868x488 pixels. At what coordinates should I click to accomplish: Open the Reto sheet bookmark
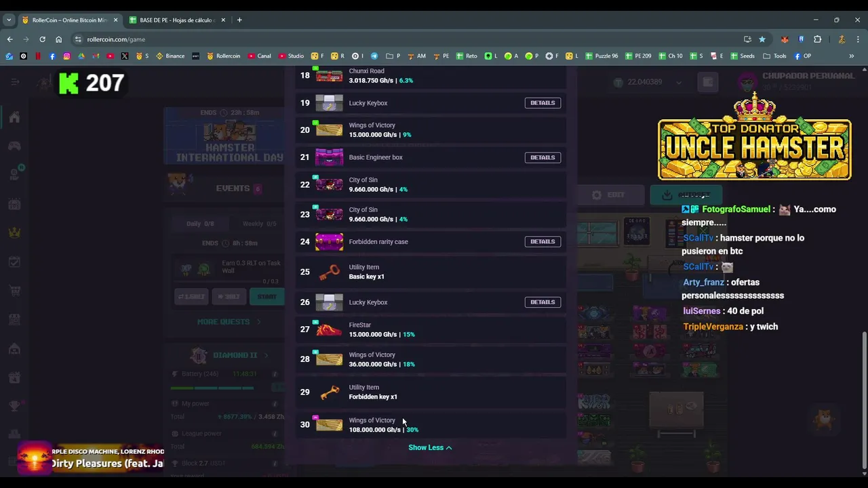click(x=467, y=56)
